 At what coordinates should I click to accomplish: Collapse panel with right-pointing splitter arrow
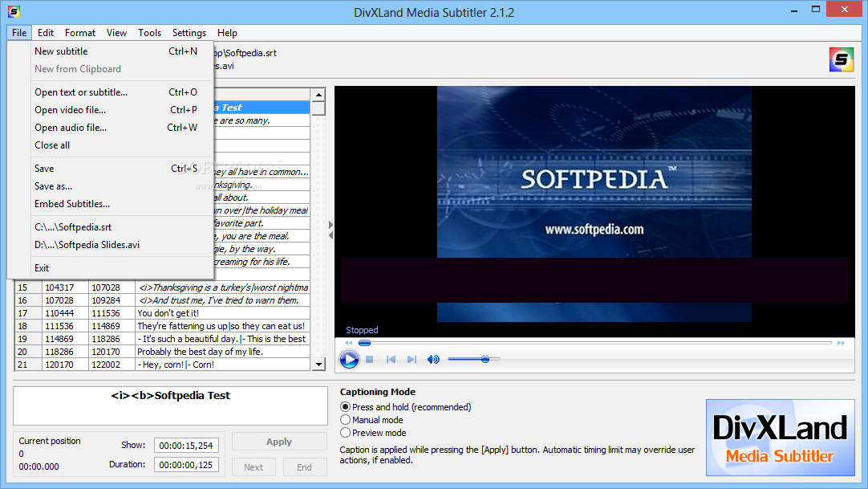pyautogui.click(x=331, y=225)
